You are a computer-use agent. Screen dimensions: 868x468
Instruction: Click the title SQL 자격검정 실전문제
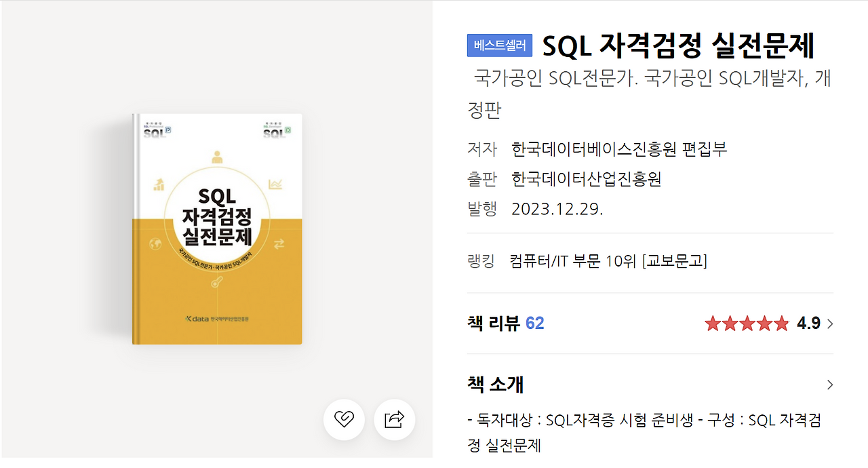[x=678, y=45]
